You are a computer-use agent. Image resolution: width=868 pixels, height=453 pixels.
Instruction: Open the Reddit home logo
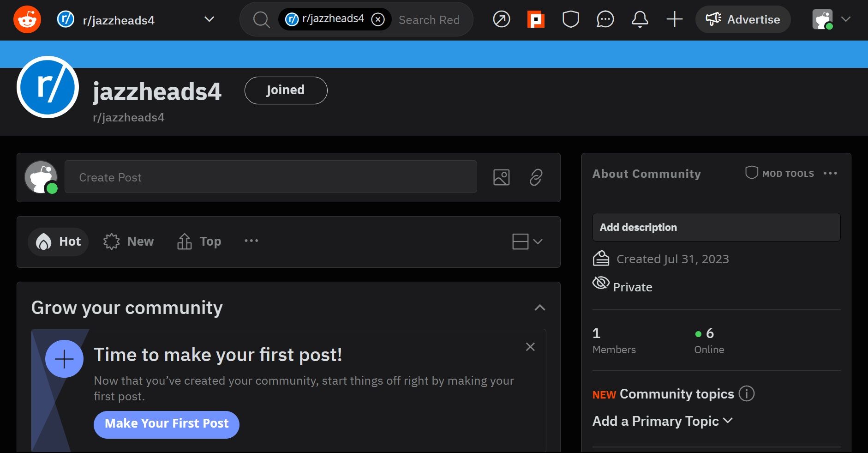pos(26,19)
